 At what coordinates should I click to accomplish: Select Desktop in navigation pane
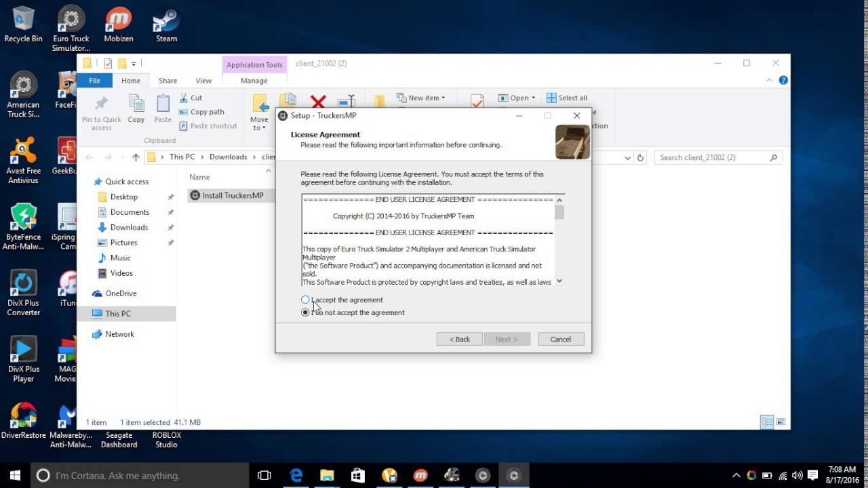[x=123, y=197]
